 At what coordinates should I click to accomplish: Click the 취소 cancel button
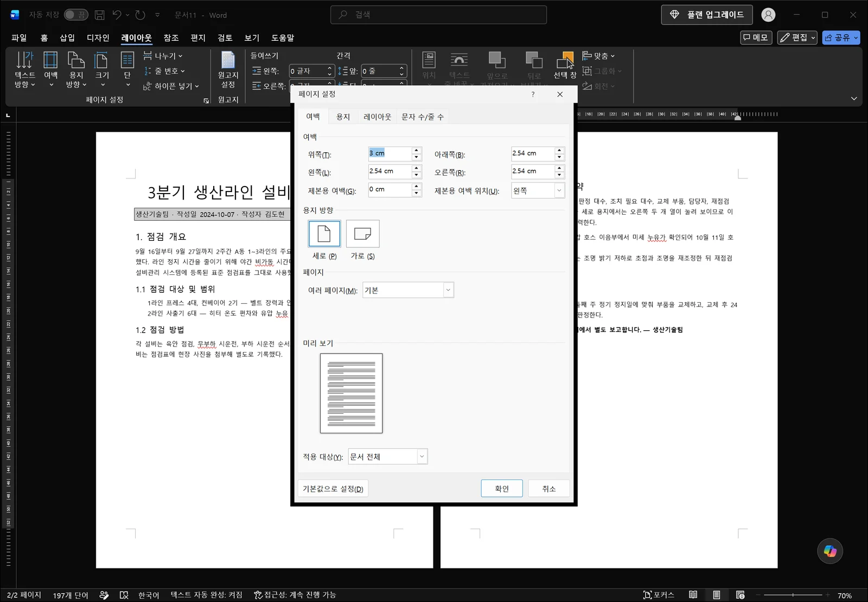point(549,489)
